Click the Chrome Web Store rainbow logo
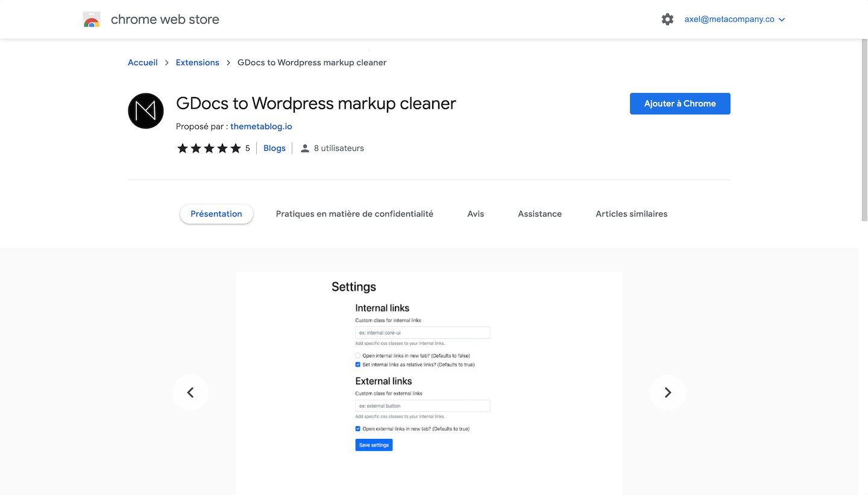 92,20
